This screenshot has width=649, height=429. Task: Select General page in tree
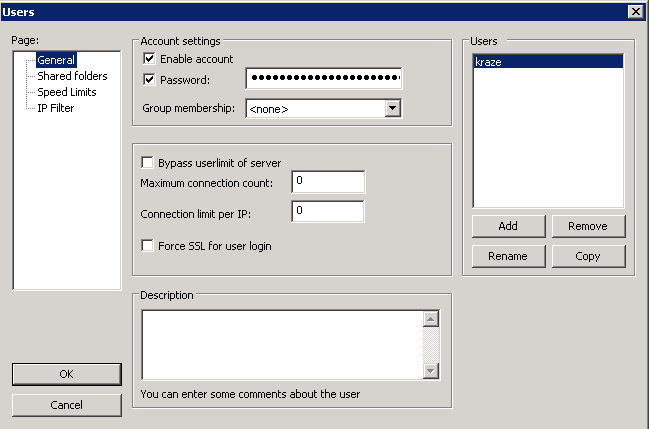(x=56, y=60)
